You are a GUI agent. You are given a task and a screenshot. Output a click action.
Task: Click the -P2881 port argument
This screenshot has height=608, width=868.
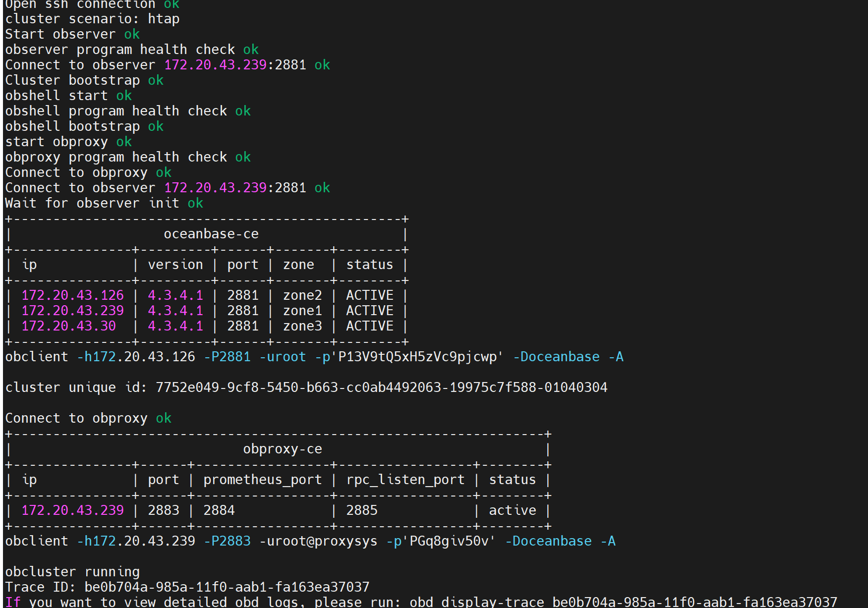227,357
